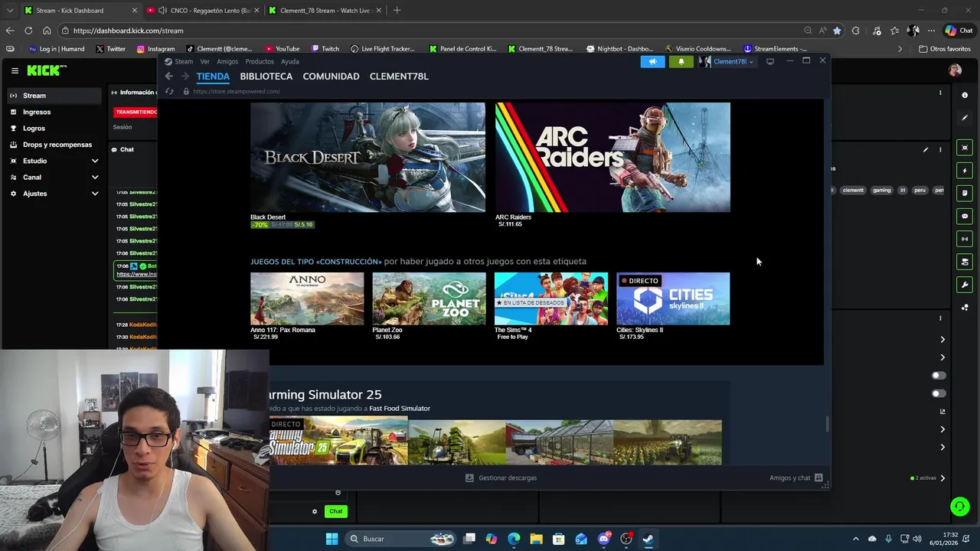Open the Kick info icon in right rail
980x551 pixels.
(x=965, y=95)
